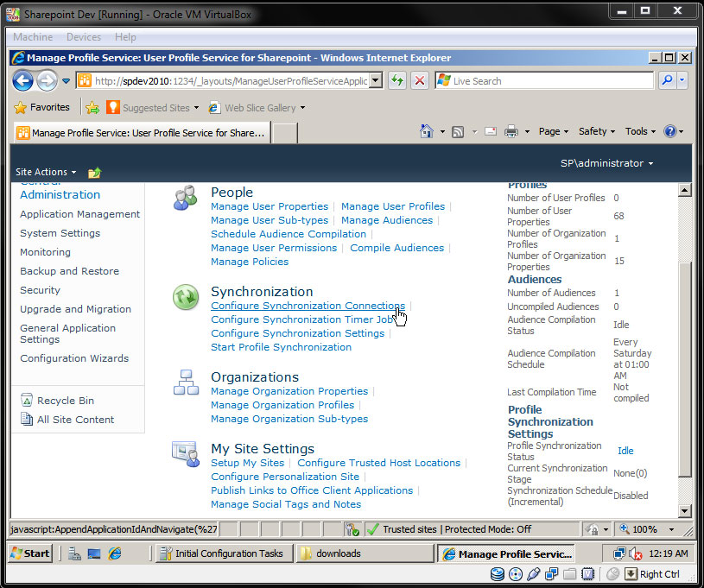Screen dimensions: 704x588
Task: Click the Navigate Up folder icon
Action: 95,173
